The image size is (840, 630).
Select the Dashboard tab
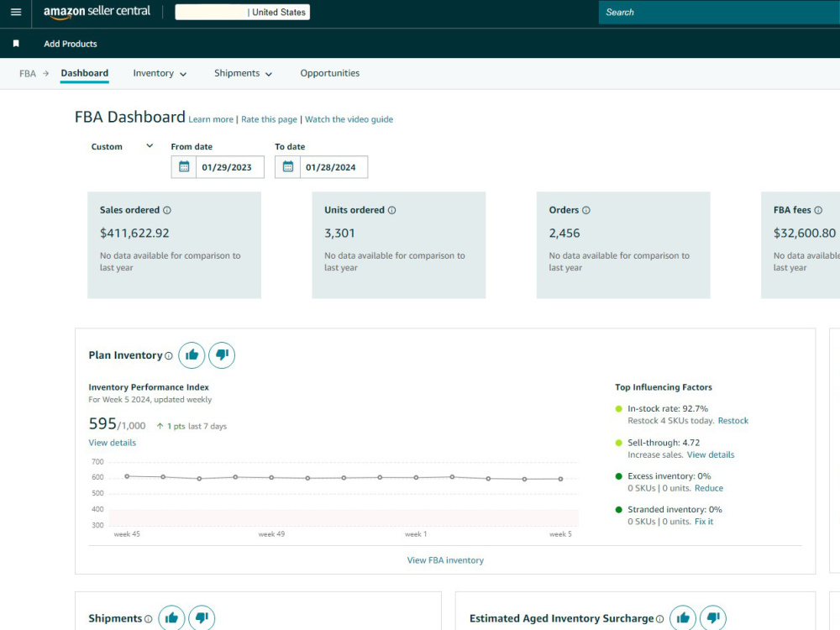coord(85,73)
